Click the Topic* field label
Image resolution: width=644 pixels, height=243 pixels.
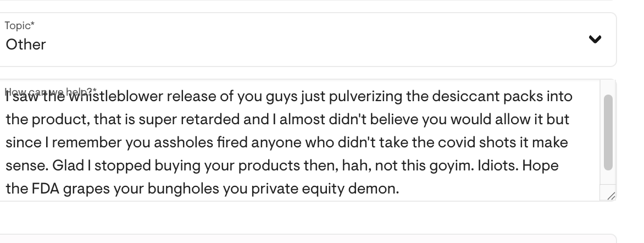click(x=20, y=25)
